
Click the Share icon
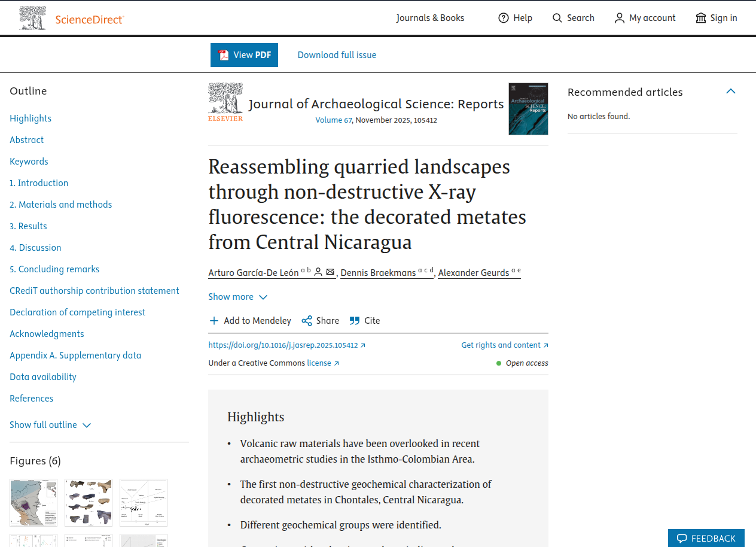point(307,321)
